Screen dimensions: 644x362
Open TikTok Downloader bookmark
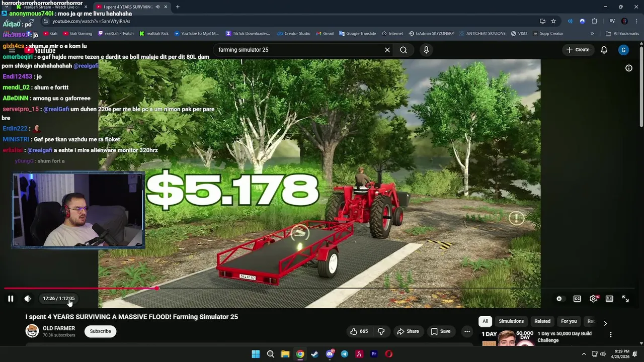pos(248,34)
